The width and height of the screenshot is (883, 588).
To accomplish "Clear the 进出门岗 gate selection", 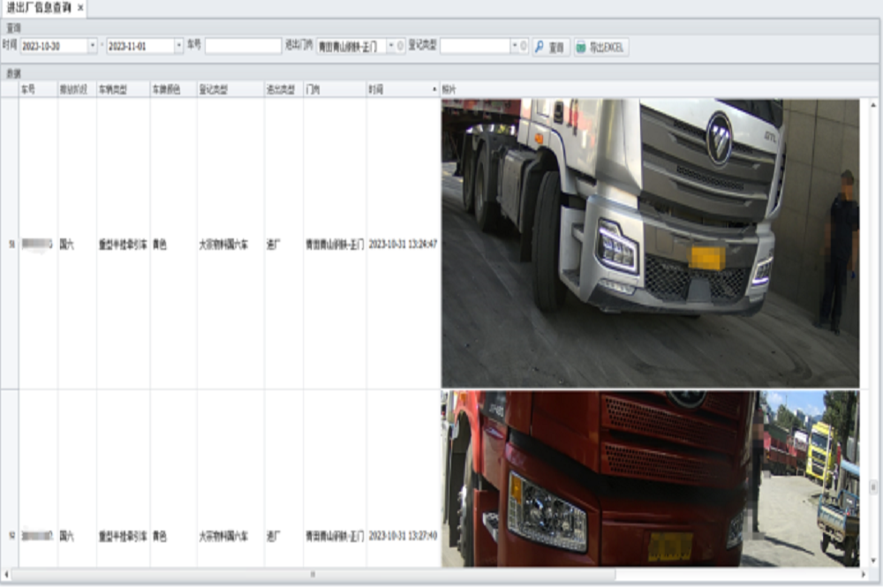I will click(x=401, y=46).
